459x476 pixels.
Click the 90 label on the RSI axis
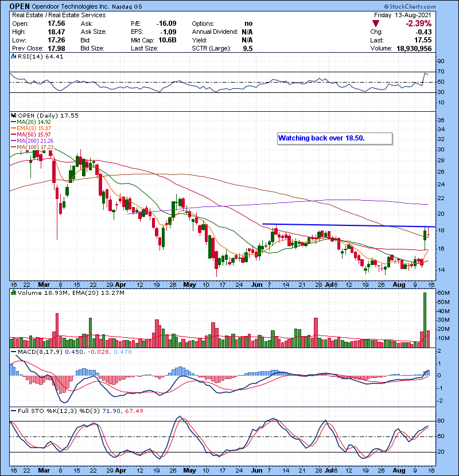[441, 61]
